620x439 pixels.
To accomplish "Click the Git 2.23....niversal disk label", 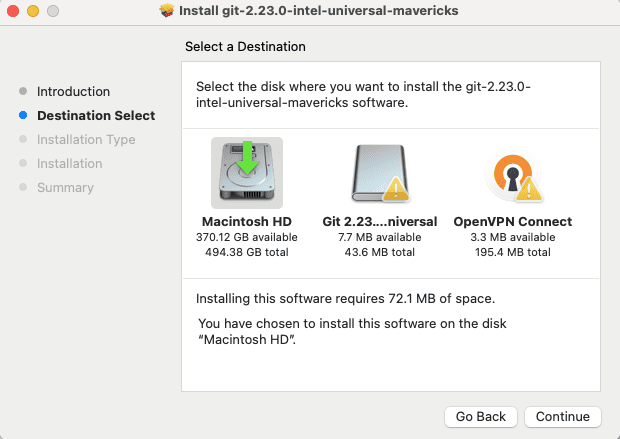I will [x=380, y=222].
